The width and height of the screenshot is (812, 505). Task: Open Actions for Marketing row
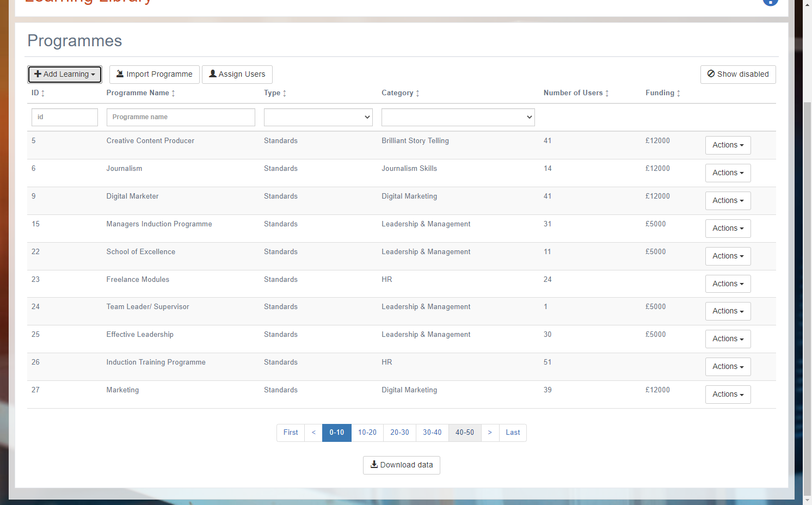[728, 395]
